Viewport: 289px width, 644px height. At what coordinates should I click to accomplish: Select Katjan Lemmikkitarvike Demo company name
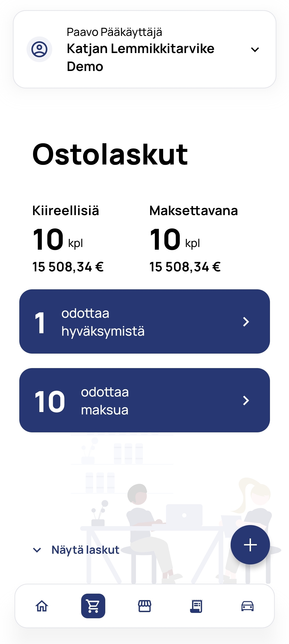[x=140, y=57]
